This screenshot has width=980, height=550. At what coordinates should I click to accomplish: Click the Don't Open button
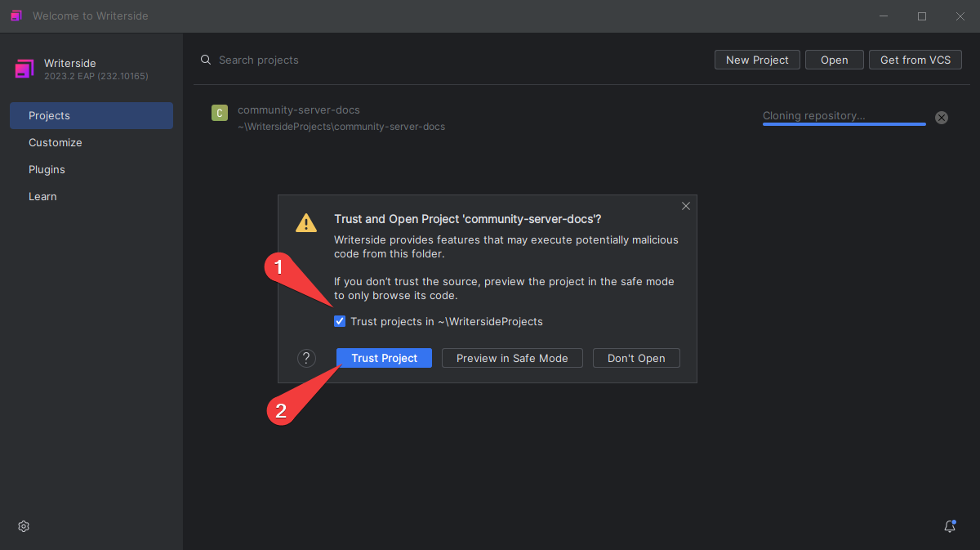point(636,358)
